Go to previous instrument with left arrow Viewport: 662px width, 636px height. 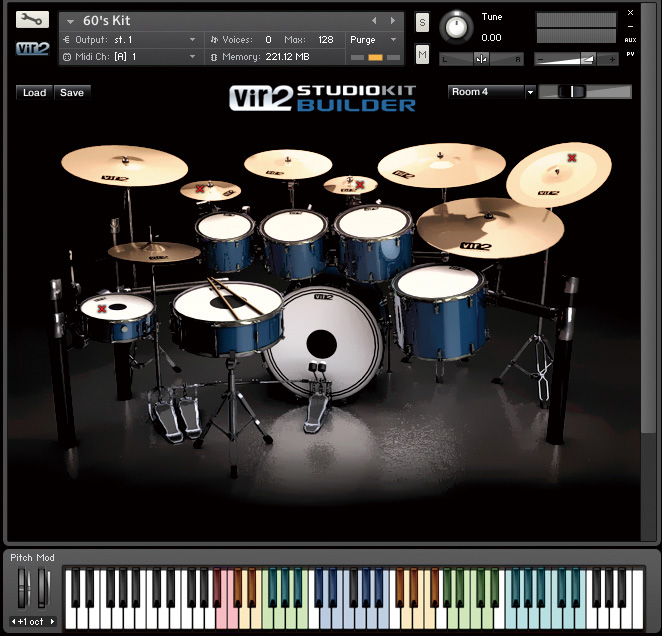pyautogui.click(x=374, y=20)
